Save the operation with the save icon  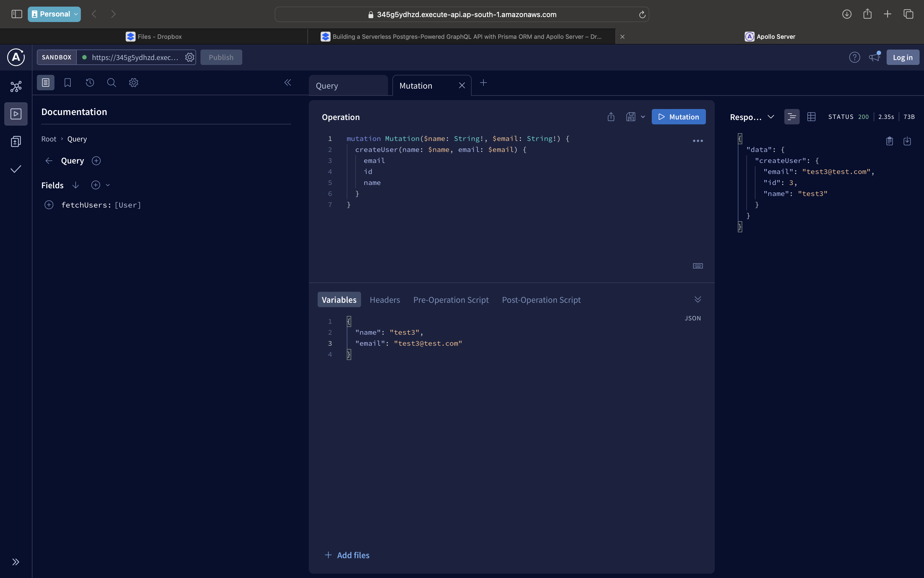pyautogui.click(x=631, y=117)
